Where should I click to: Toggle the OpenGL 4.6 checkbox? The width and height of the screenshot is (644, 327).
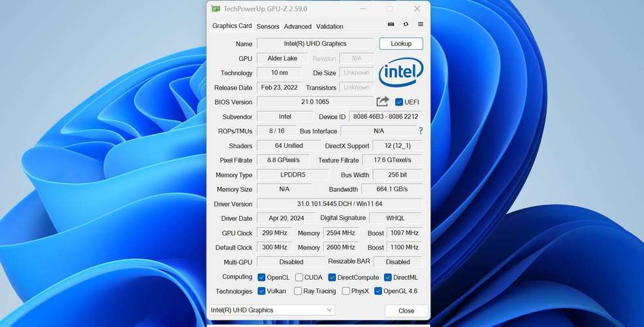point(378,291)
